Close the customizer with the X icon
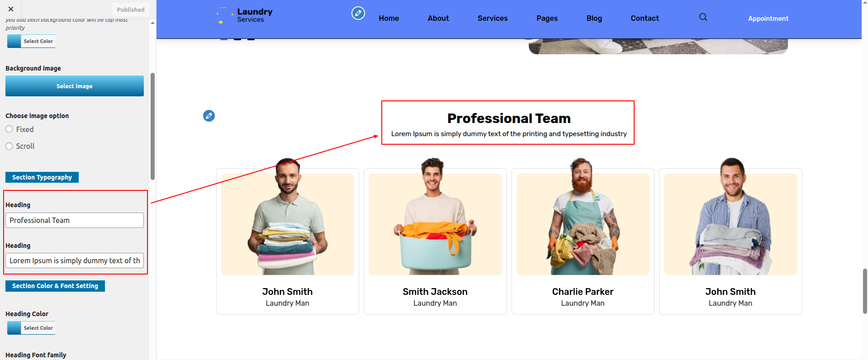This screenshot has height=360, width=868. tap(11, 9)
